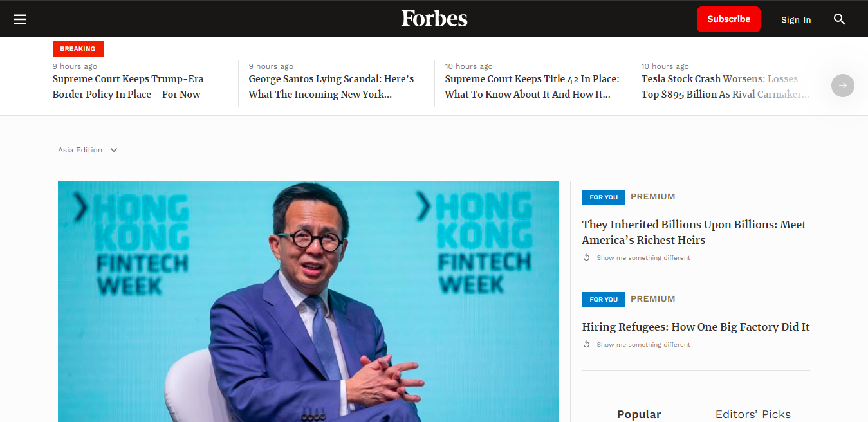This screenshot has width=868, height=422.
Task: Switch to the Editors' Picks tab
Action: point(753,414)
